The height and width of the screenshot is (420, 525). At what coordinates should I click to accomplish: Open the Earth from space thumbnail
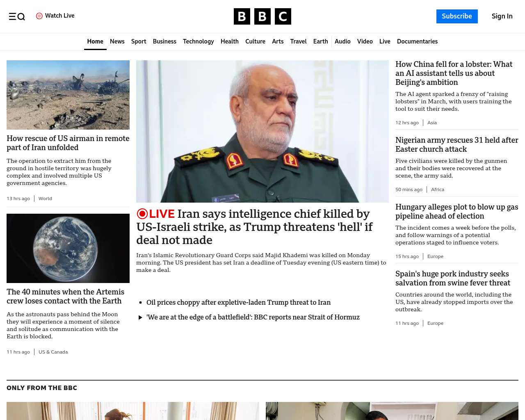coord(68,248)
